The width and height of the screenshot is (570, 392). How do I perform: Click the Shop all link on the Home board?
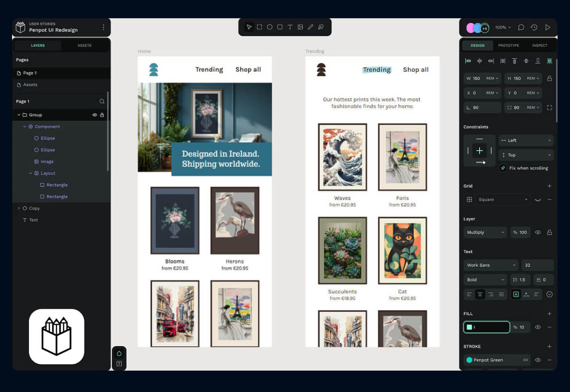248,69
